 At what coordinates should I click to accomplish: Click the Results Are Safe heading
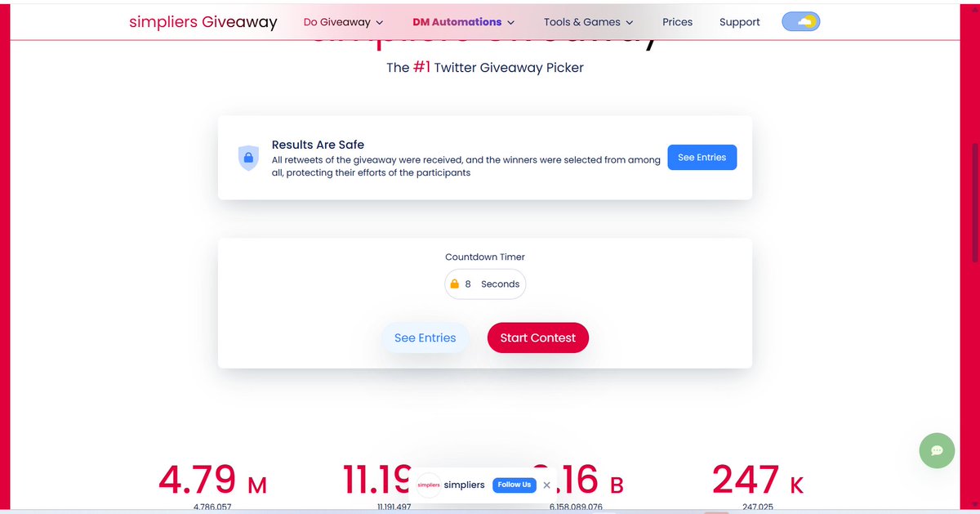coord(318,145)
